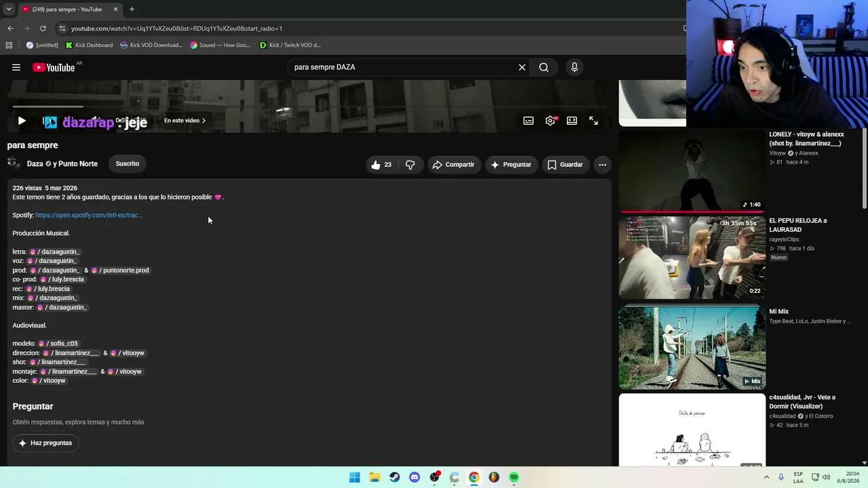Open the Kick VOD Download bookmark
Screen dimensions: 868x488
151,45
